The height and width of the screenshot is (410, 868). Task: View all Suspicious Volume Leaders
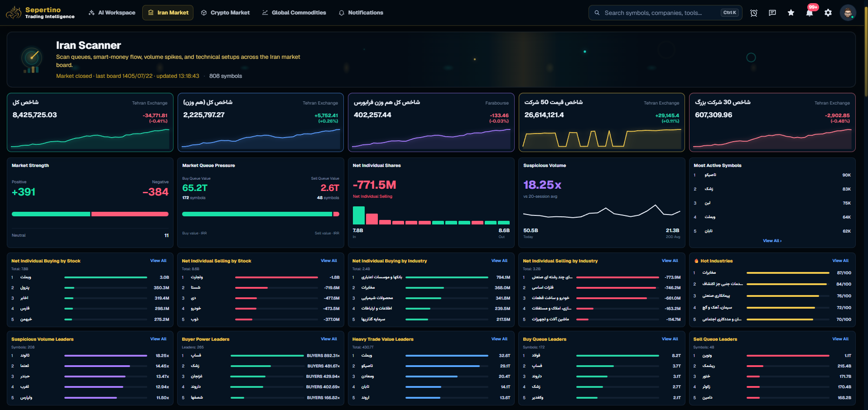pos(158,339)
